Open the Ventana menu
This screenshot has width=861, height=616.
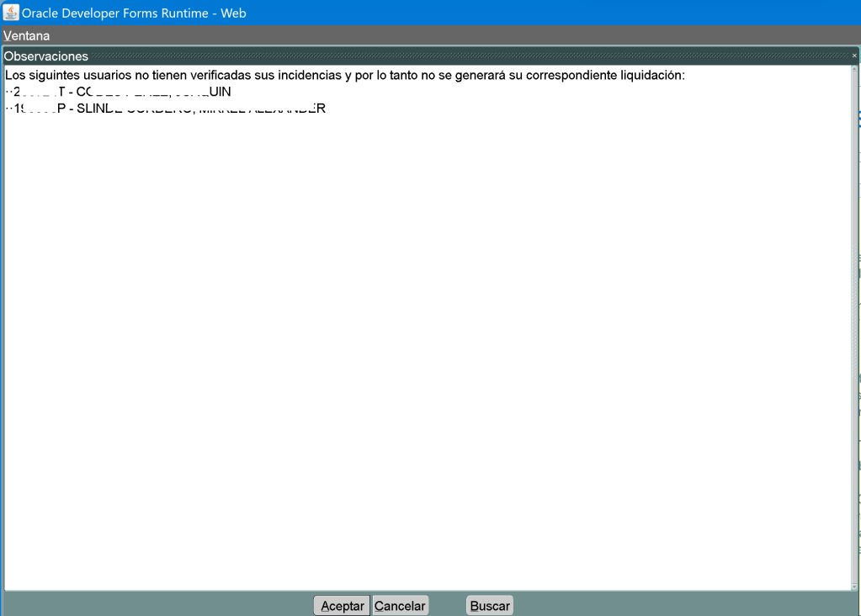(x=26, y=36)
